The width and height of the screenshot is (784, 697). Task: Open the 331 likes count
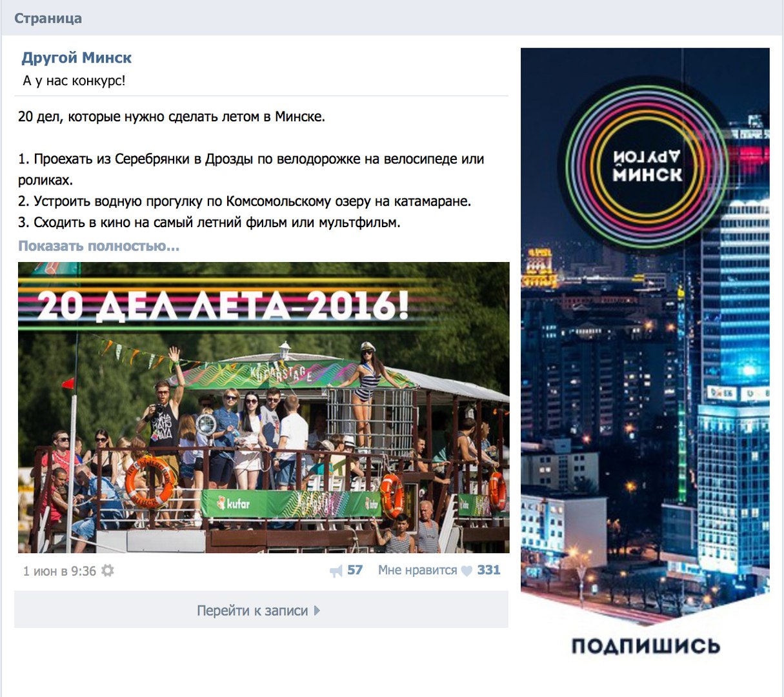[x=488, y=570]
